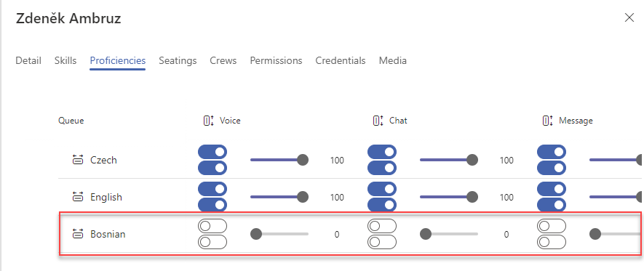Toggle upper Voice switch for Bosnian
Image resolution: width=644 pixels, height=271 pixels.
(212, 226)
